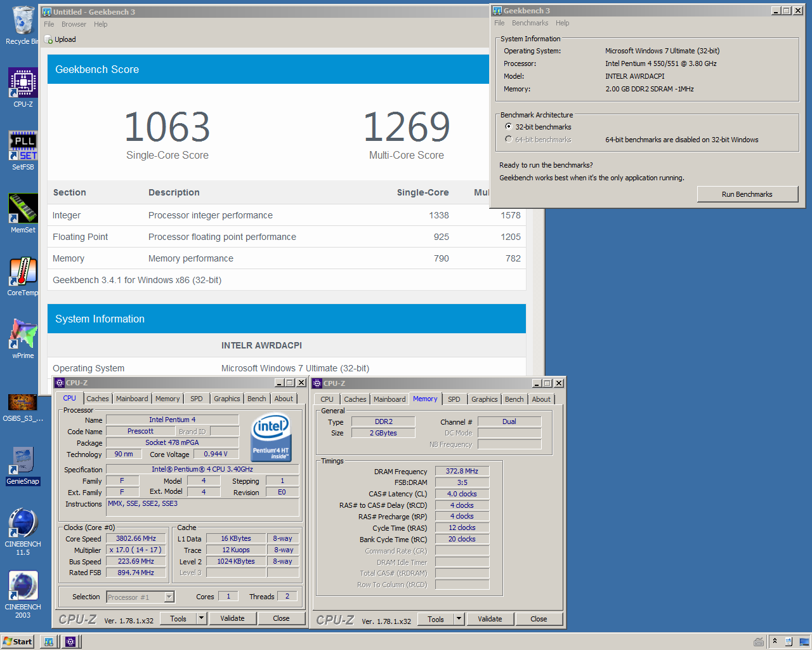
Task: Switch to Bench tab in left CPU-Z
Action: pos(257,399)
